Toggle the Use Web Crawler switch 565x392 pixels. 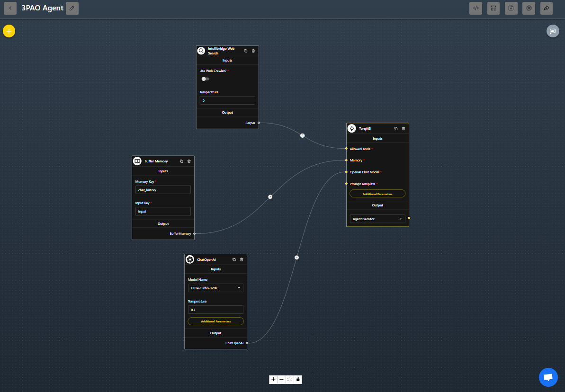point(205,79)
